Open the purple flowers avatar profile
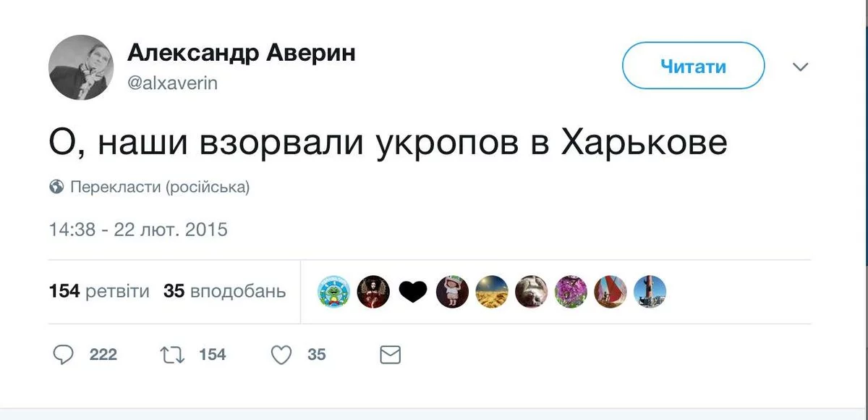Viewport: 868px width, 420px height. tap(571, 292)
